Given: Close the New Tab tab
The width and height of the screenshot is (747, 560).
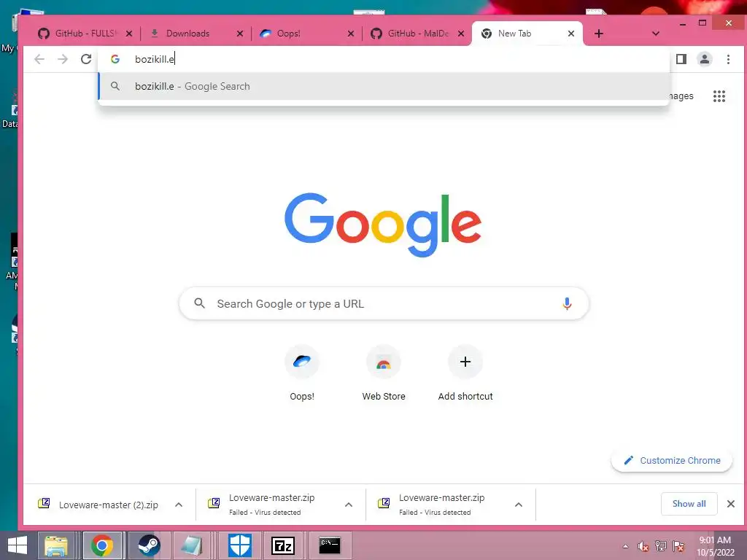Looking at the screenshot, I should [x=571, y=34].
